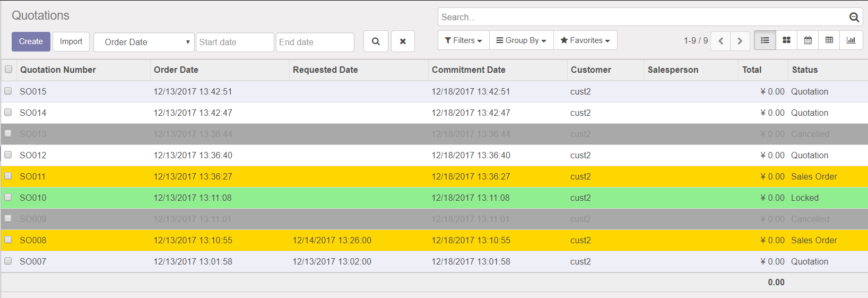Switch to list view

(765, 40)
